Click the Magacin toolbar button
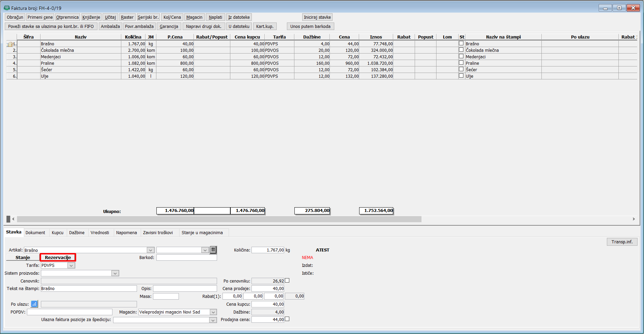Image resolution: width=644 pixels, height=334 pixels. pos(194,17)
